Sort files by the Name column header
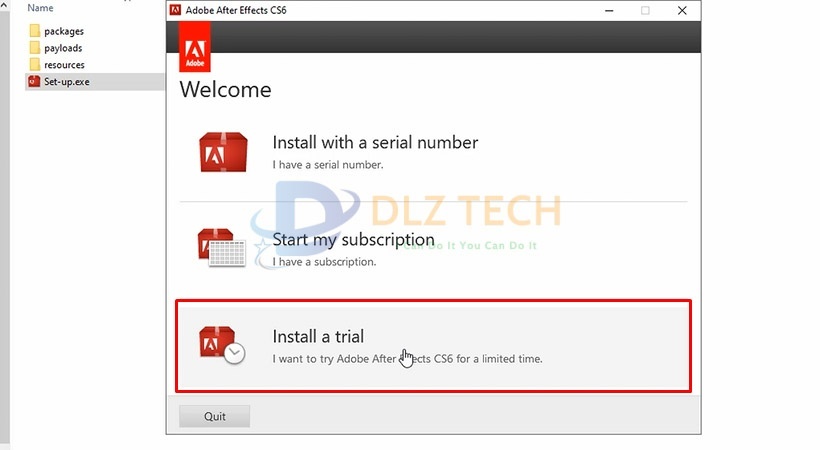The height and width of the screenshot is (450, 820). click(40, 8)
